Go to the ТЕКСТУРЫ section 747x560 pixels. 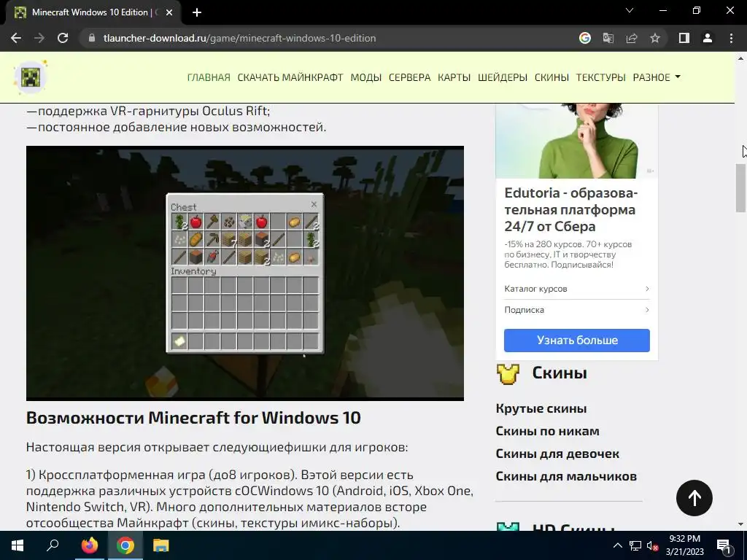[601, 77]
